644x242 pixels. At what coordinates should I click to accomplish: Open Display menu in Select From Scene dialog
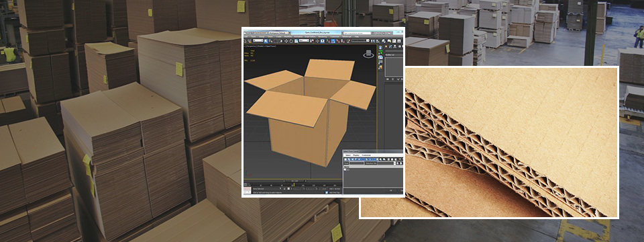point(356,155)
